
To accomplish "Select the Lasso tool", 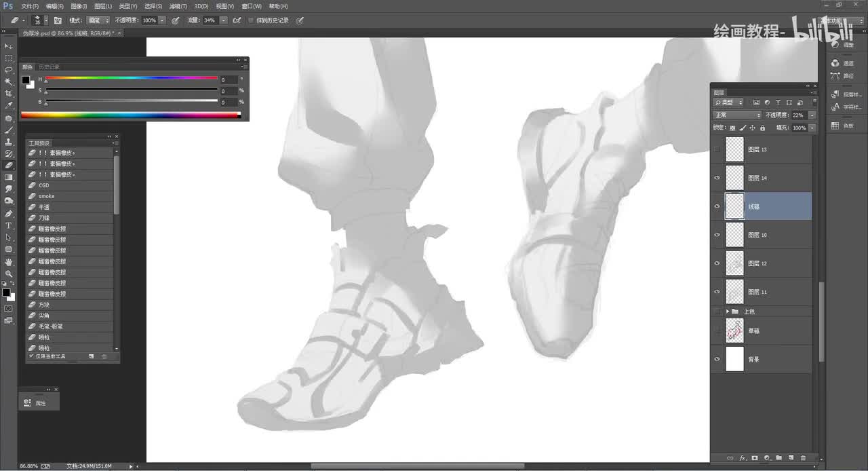I will click(9, 70).
